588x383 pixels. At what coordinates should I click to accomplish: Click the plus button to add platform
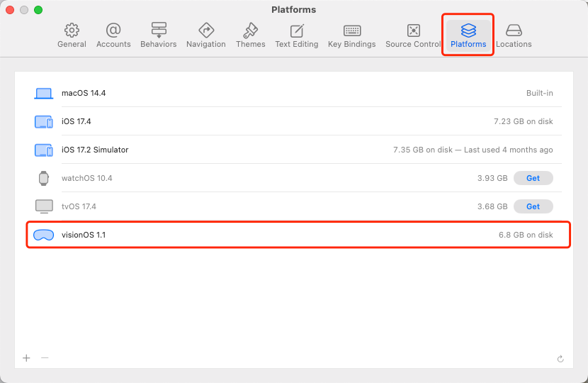pyautogui.click(x=26, y=358)
